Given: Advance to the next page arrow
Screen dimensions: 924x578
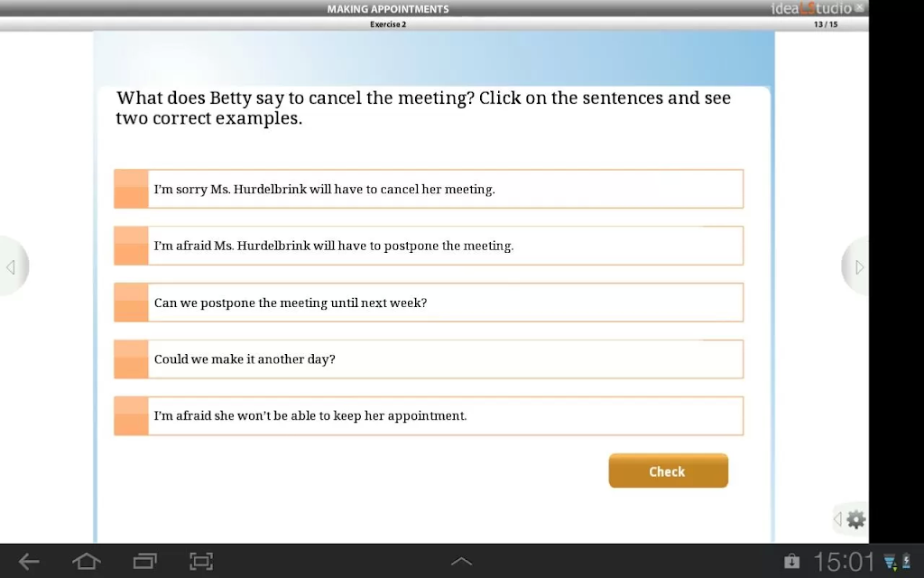Looking at the screenshot, I should pos(858,267).
